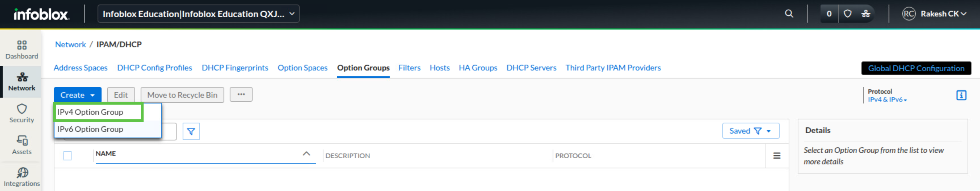Open the Protocol IPv4 & IPv6 dropdown

887,99
